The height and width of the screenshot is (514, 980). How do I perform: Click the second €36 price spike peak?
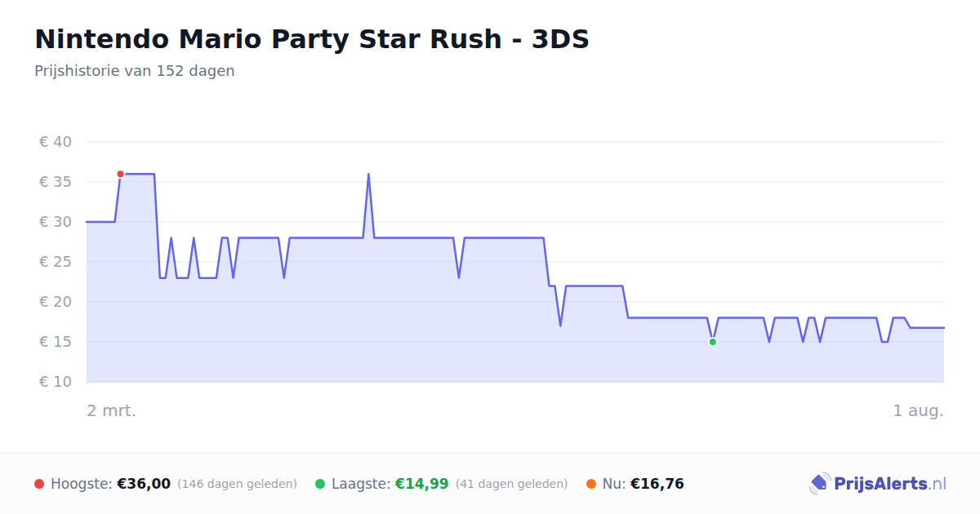(x=368, y=174)
